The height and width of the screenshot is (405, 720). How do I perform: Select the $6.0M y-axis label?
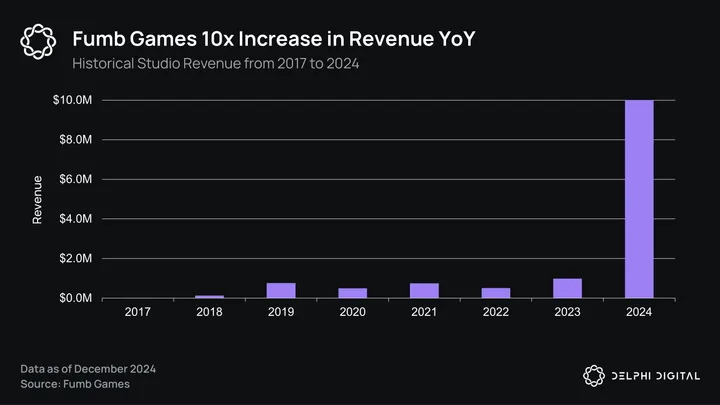coord(75,180)
